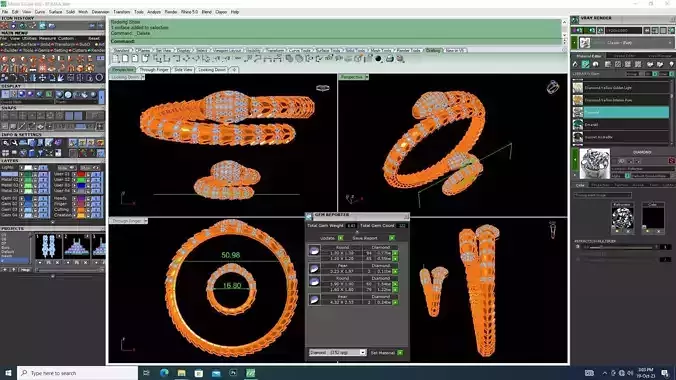This screenshot has width=676, height=380.
Task: Click the green display icon in Display panel
Action: (49, 94)
